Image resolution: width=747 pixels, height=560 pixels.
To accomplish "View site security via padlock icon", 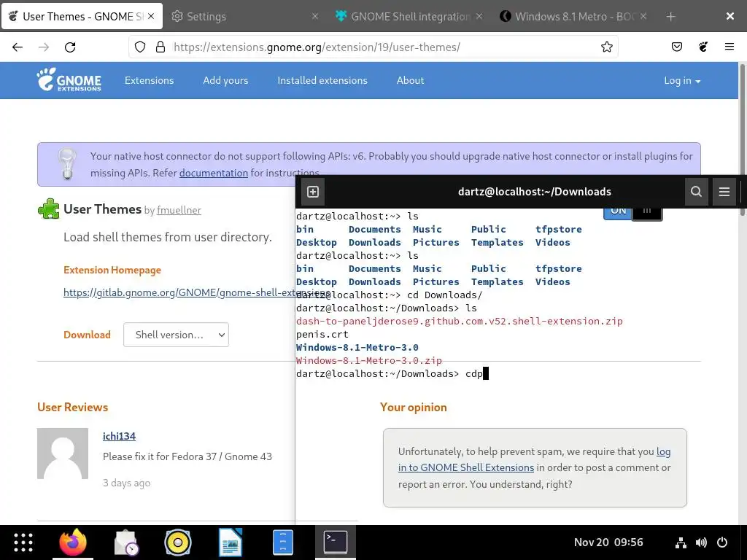I will pyautogui.click(x=160, y=47).
